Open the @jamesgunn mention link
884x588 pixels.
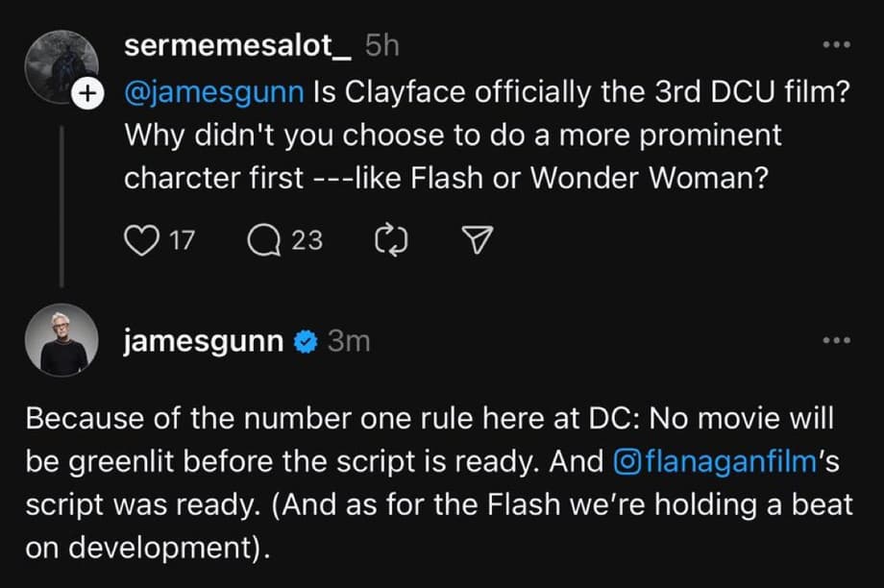coord(215,93)
